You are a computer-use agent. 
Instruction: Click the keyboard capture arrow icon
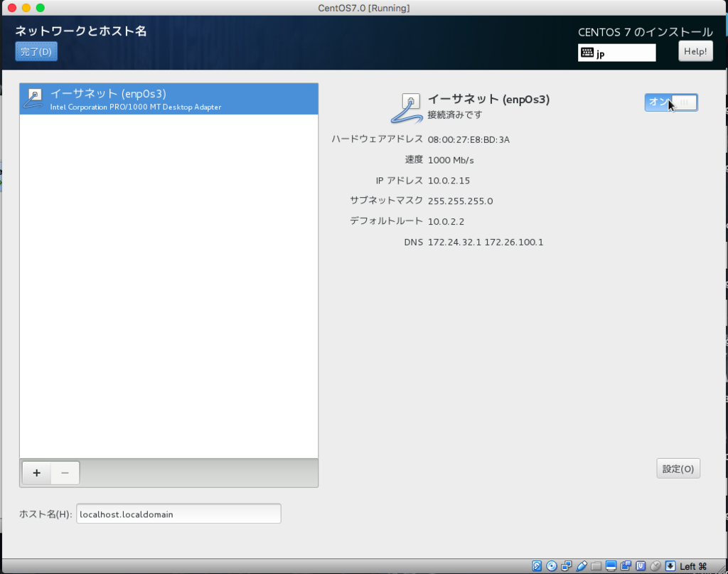(x=670, y=565)
